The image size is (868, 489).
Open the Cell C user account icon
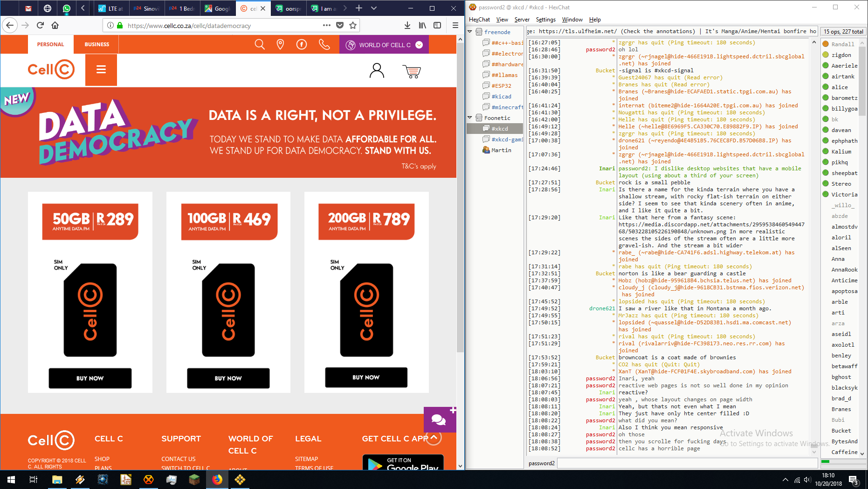coord(377,70)
